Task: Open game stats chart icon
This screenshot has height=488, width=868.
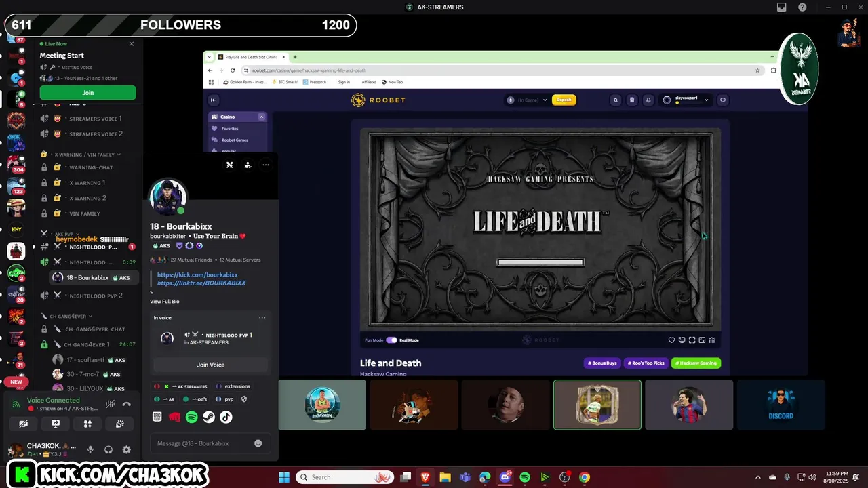Action: pyautogui.click(x=713, y=340)
